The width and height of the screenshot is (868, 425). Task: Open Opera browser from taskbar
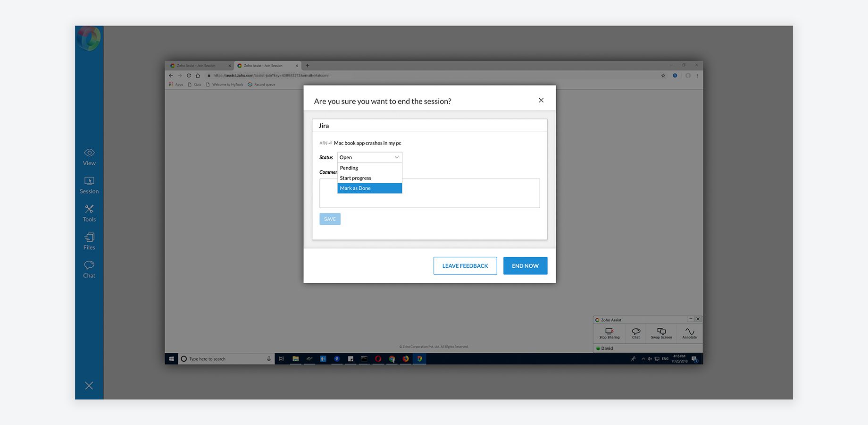(x=378, y=359)
